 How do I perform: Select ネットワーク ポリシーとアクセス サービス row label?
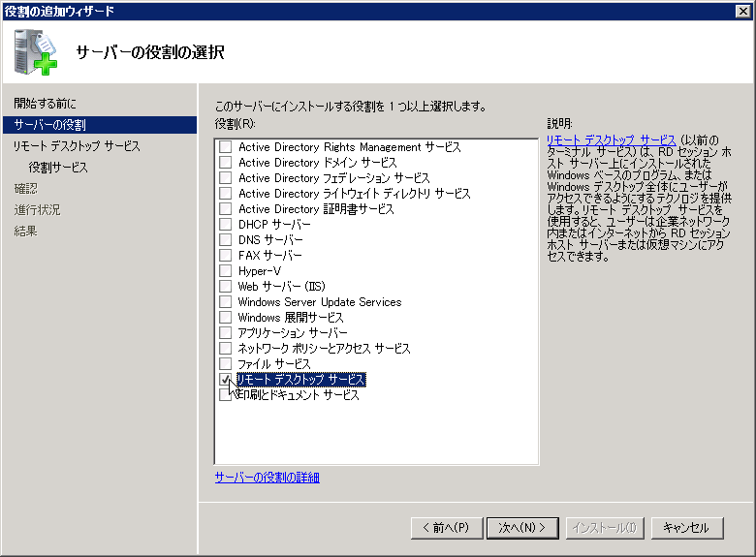tap(324, 349)
